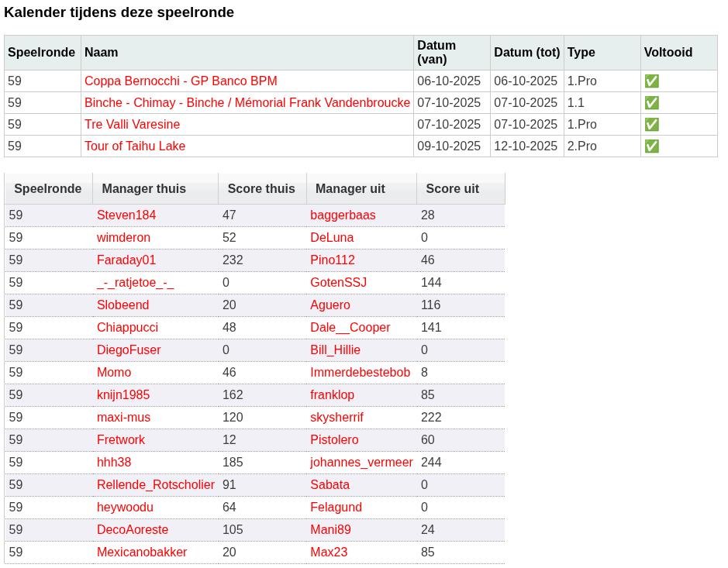
Task: Click the Voltooid checkmark for Coppa Bernocchi
Action: [652, 81]
